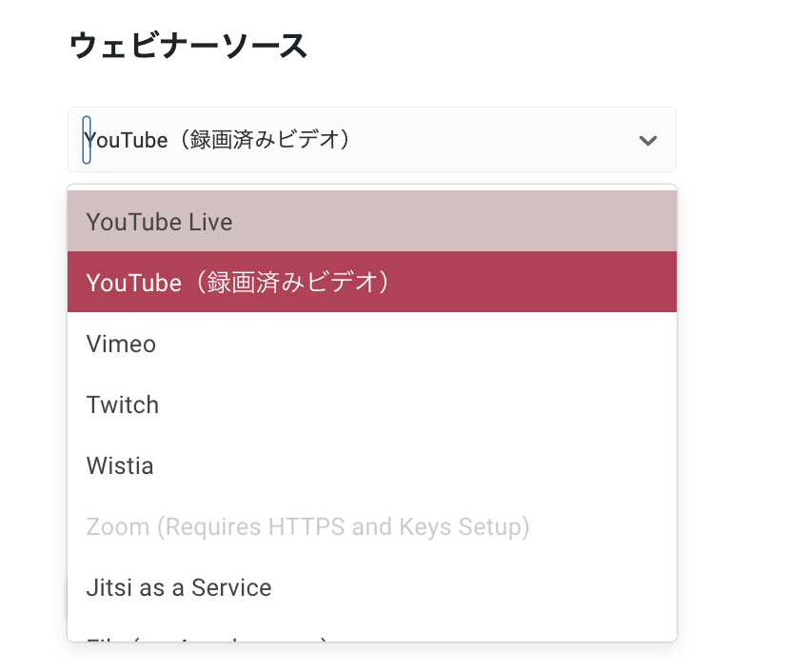Click the disabled Zoom (Requires HTTPS) entry
The height and width of the screenshot is (672, 790).
click(x=307, y=526)
